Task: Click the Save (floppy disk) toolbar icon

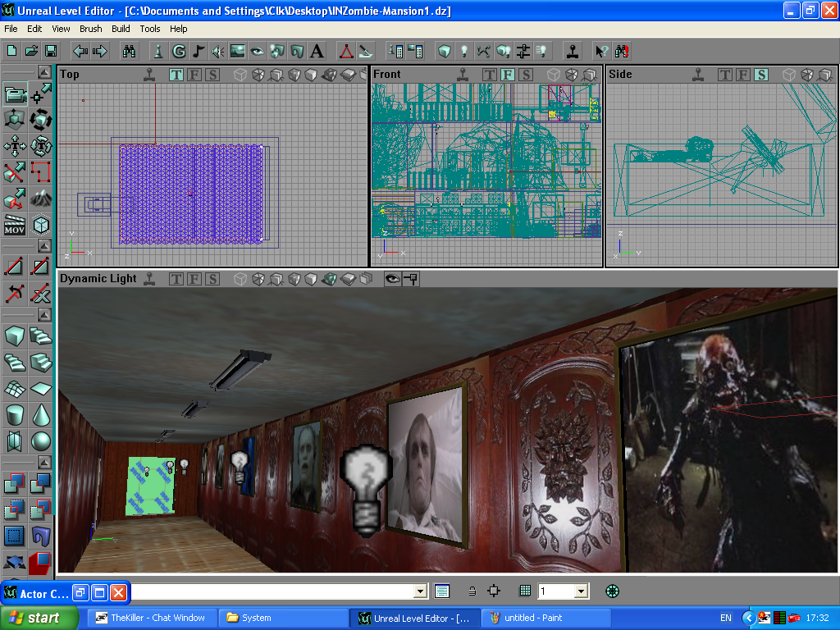Action: pos(51,51)
